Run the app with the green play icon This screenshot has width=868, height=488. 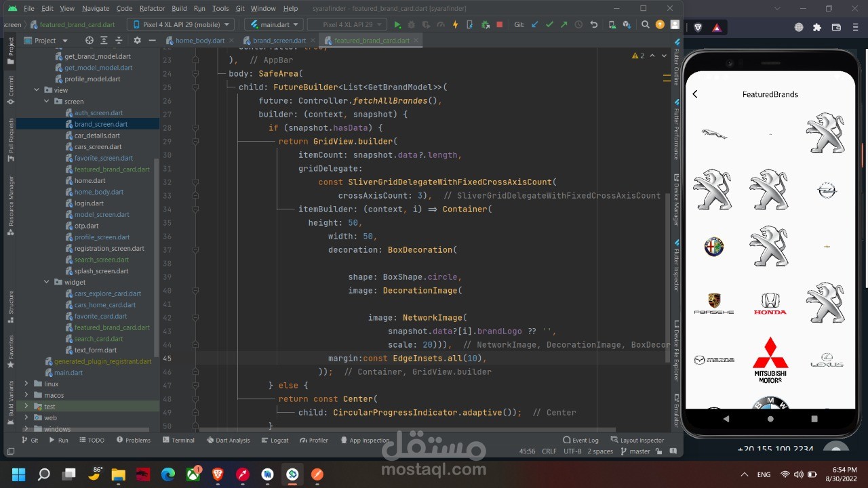tap(397, 24)
